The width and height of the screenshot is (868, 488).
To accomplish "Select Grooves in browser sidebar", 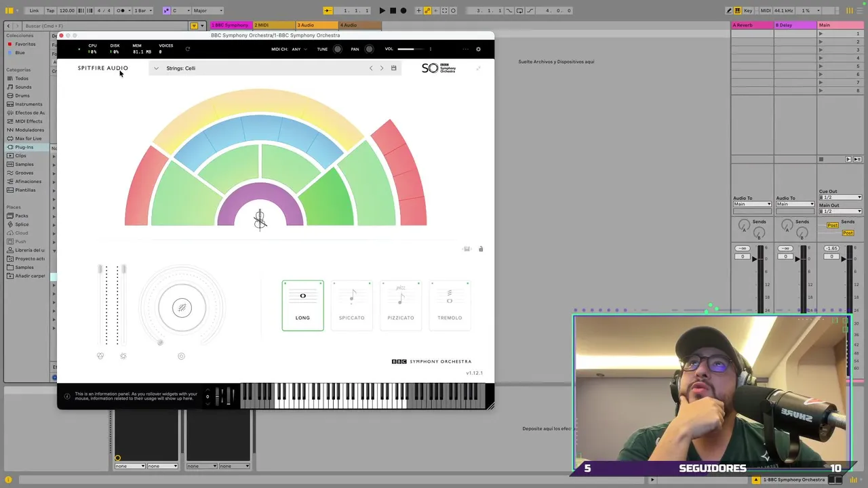I will (x=24, y=173).
